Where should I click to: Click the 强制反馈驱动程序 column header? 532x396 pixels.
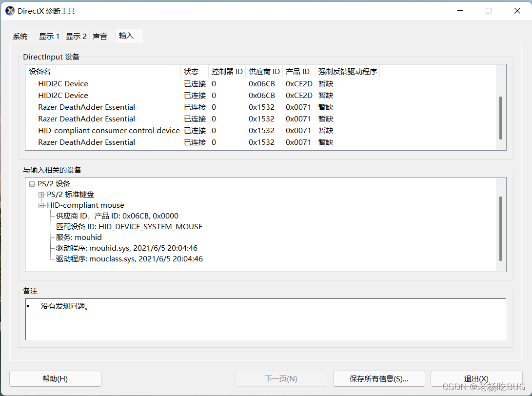[347, 72]
